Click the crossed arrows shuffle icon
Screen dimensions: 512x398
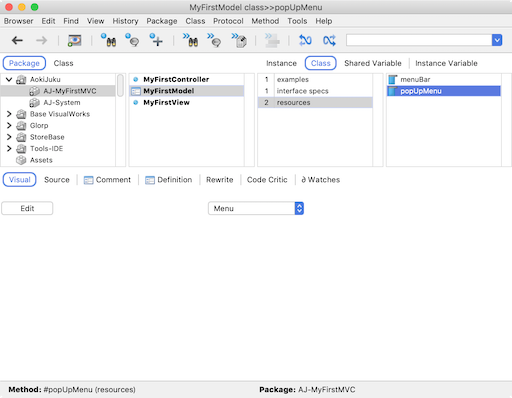click(329, 41)
